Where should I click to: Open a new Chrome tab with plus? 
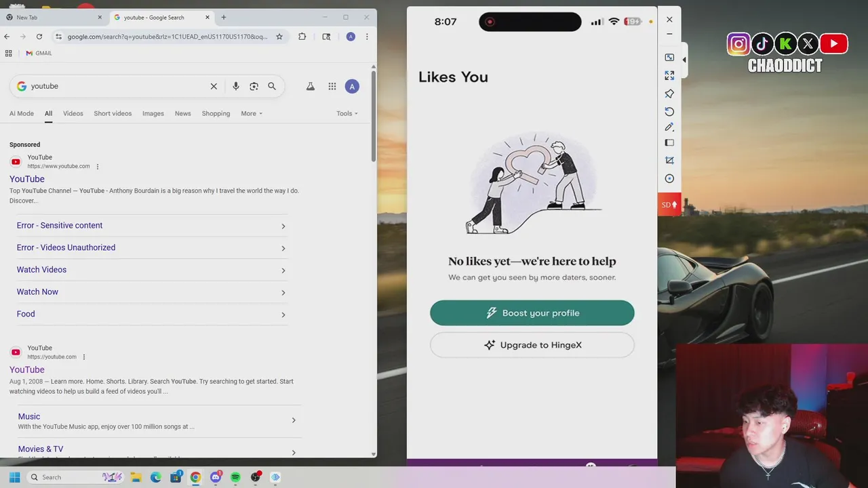[x=224, y=17]
